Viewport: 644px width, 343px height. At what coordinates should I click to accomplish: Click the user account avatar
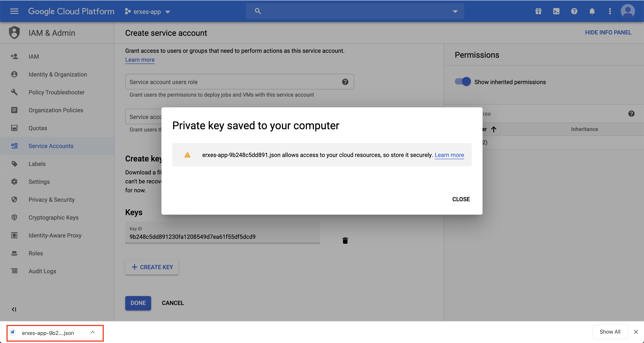click(x=627, y=11)
